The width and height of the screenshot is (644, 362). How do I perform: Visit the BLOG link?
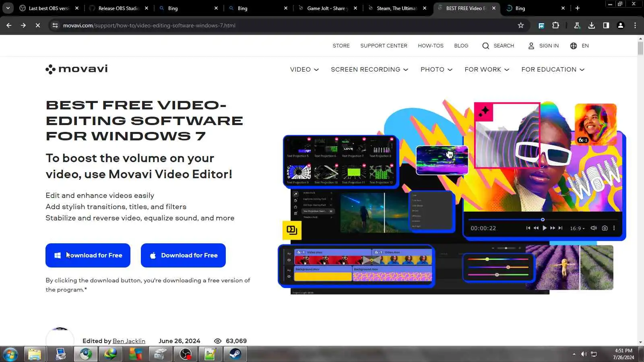point(461,46)
